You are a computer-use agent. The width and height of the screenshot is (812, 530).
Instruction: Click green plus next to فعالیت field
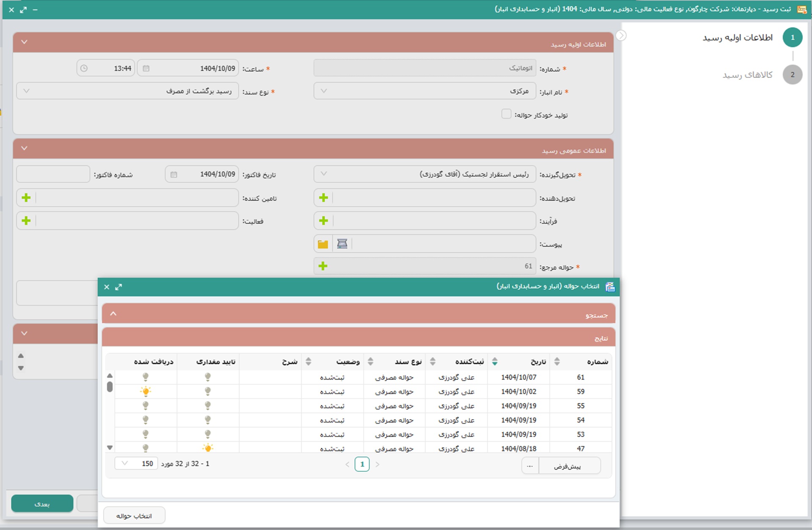pyautogui.click(x=26, y=221)
